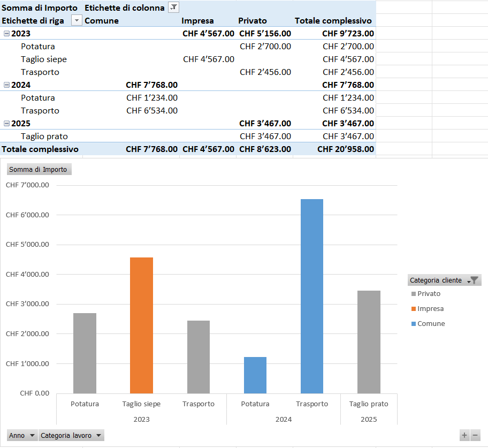Click the Somma di Importo chart field button
The width and height of the screenshot is (488, 448).
[x=39, y=170]
